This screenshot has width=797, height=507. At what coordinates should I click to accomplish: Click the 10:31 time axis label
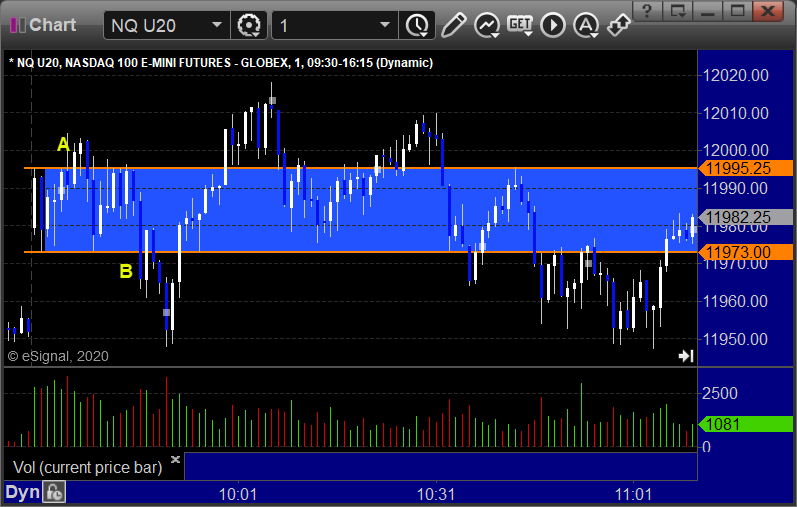tap(436, 494)
